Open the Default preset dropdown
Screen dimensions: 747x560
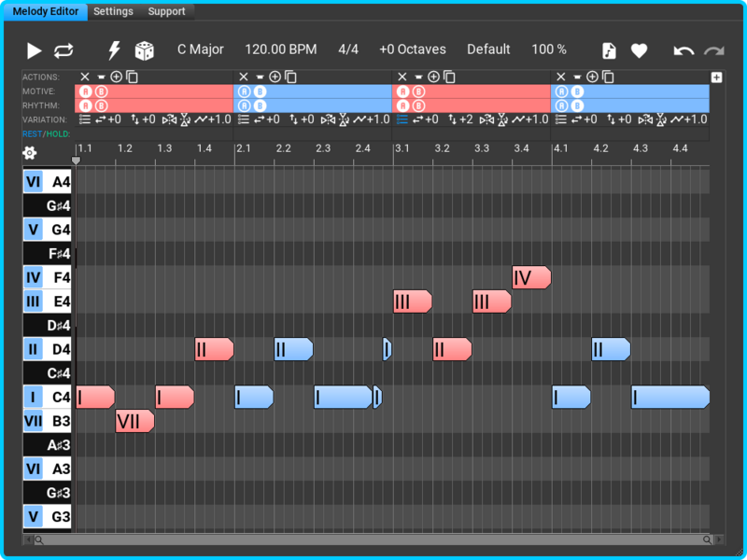coord(488,49)
